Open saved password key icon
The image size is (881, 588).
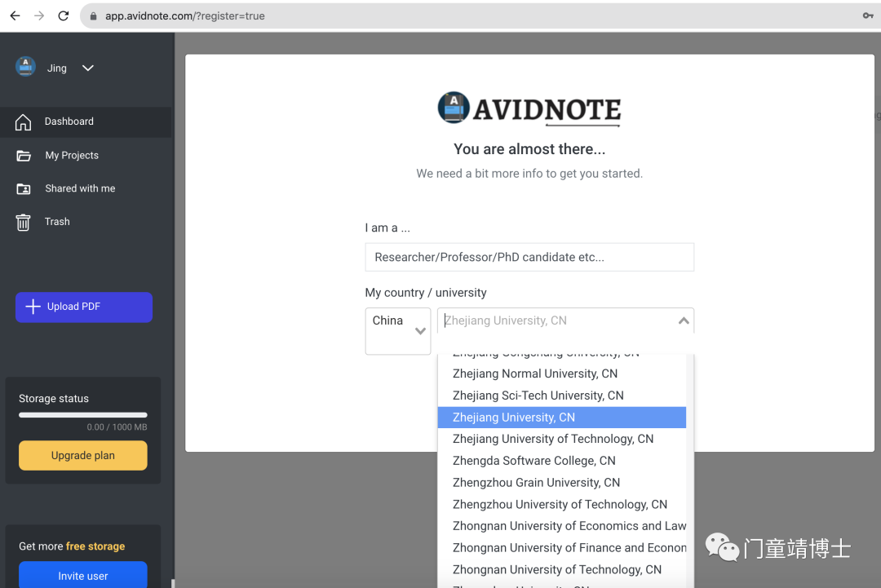pyautogui.click(x=867, y=15)
